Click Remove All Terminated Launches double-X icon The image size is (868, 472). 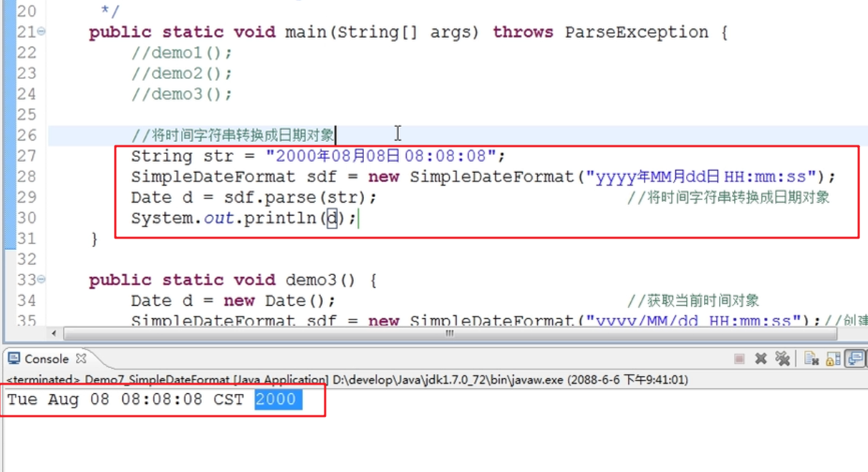(x=782, y=359)
